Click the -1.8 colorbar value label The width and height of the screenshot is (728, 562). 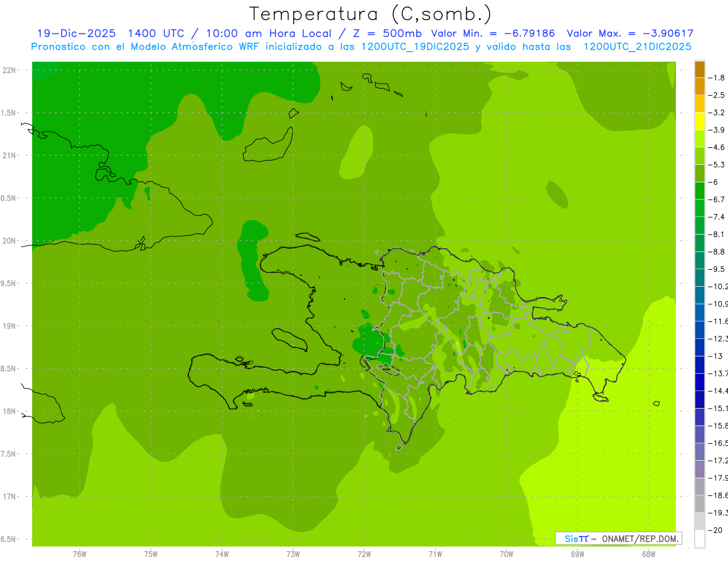717,78
